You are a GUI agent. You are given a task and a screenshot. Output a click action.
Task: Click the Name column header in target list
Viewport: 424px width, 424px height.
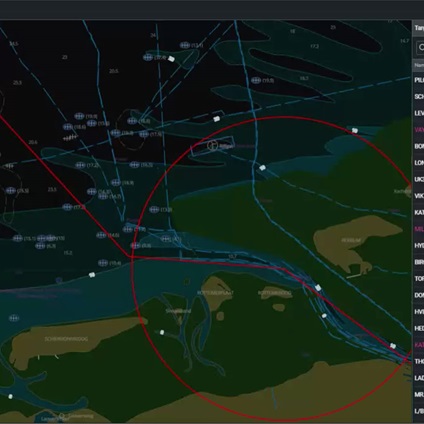(419, 65)
